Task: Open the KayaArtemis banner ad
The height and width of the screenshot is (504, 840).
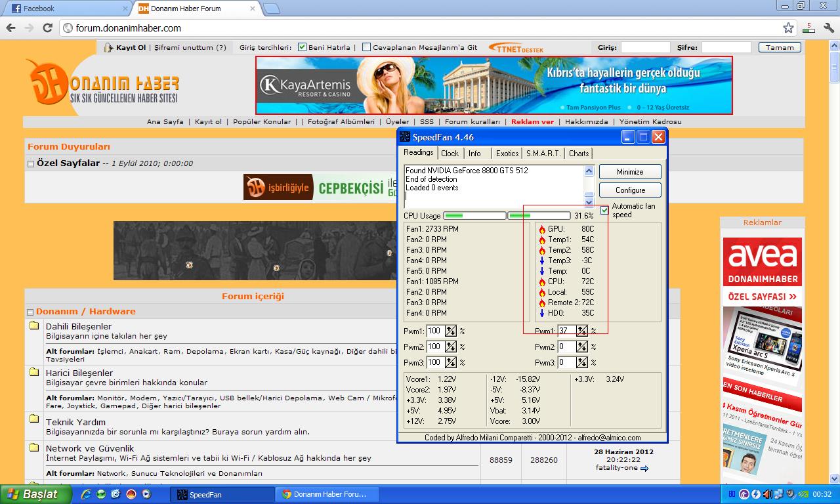Action: point(494,85)
